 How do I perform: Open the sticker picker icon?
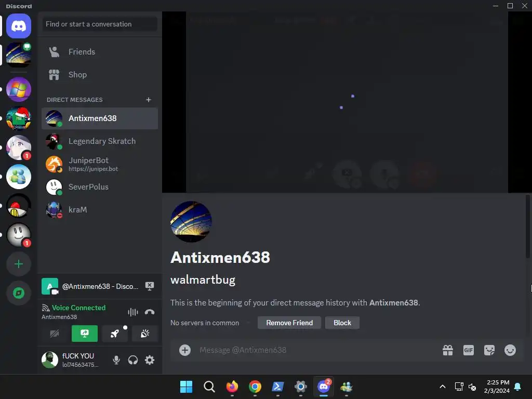pos(489,350)
